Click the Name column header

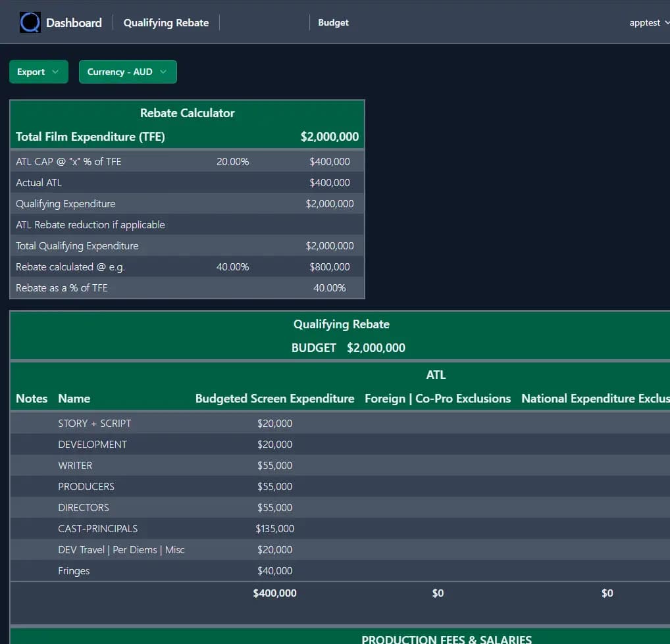(x=74, y=399)
